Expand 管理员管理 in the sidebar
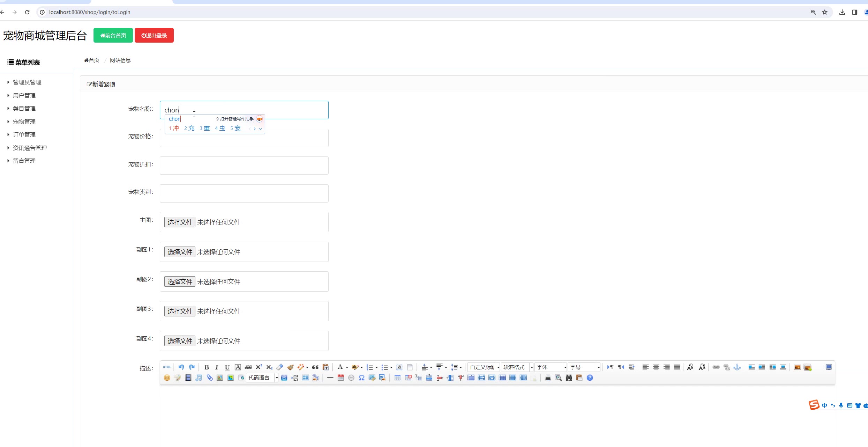 click(x=27, y=82)
